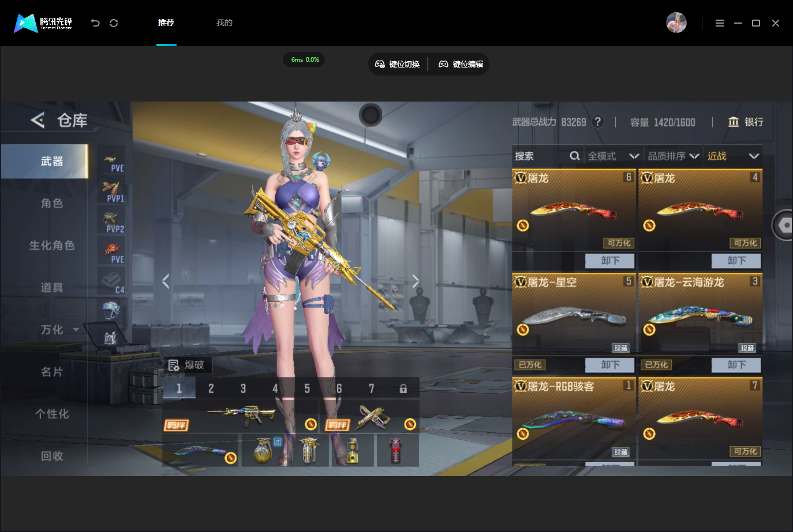Click the undo arrow in the title bar

point(95,23)
